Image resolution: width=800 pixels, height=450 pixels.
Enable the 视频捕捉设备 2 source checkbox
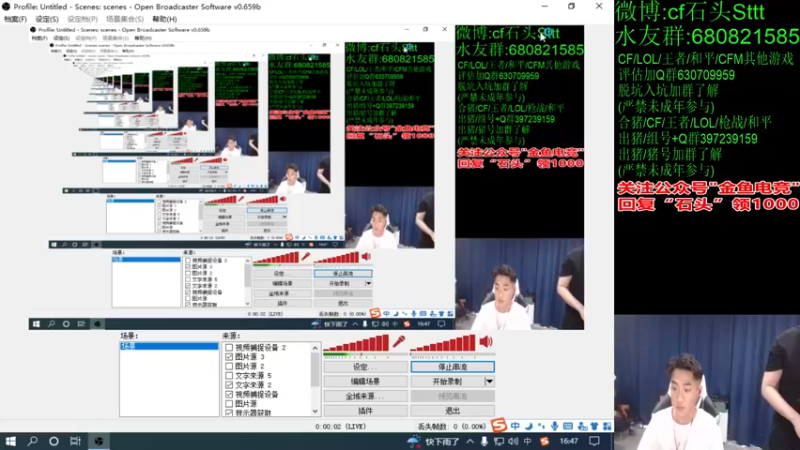(x=229, y=347)
